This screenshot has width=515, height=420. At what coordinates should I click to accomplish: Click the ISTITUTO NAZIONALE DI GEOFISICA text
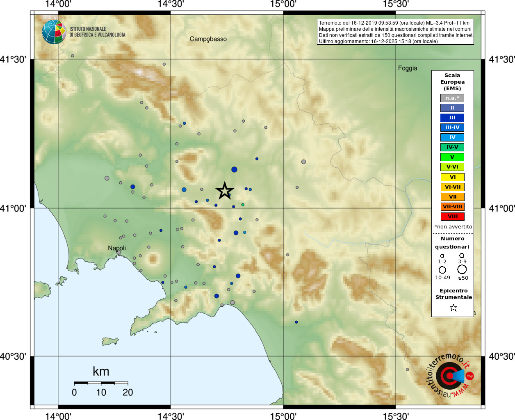click(x=97, y=32)
